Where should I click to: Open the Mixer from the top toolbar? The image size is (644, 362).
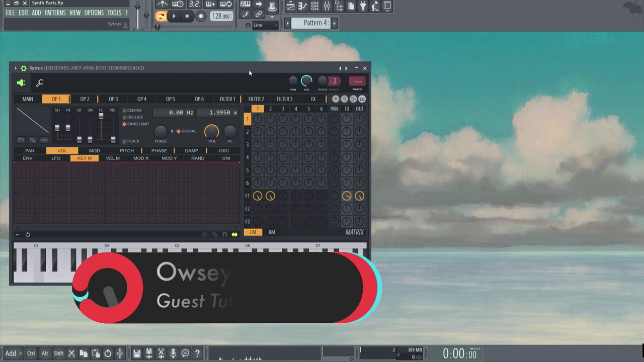pyautogui.click(x=327, y=6)
